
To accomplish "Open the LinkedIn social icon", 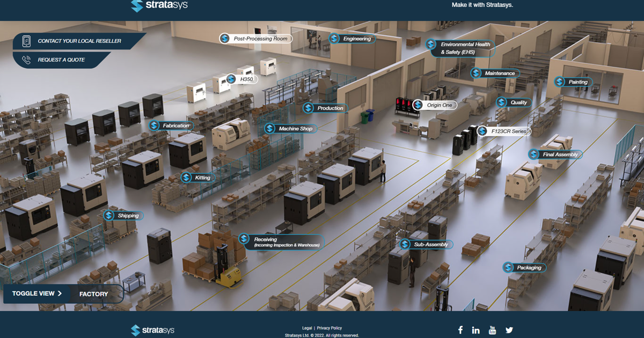I will (x=475, y=330).
